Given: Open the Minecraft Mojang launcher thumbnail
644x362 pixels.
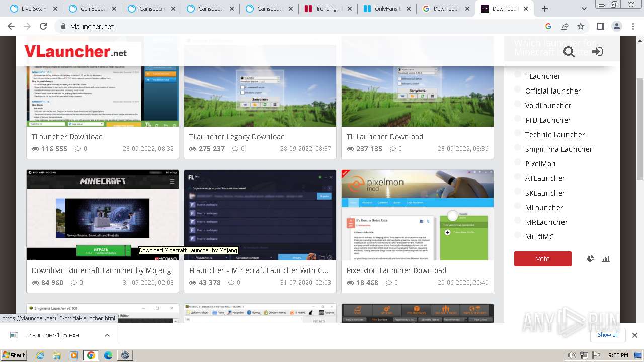Looking at the screenshot, I should pos(103,215).
